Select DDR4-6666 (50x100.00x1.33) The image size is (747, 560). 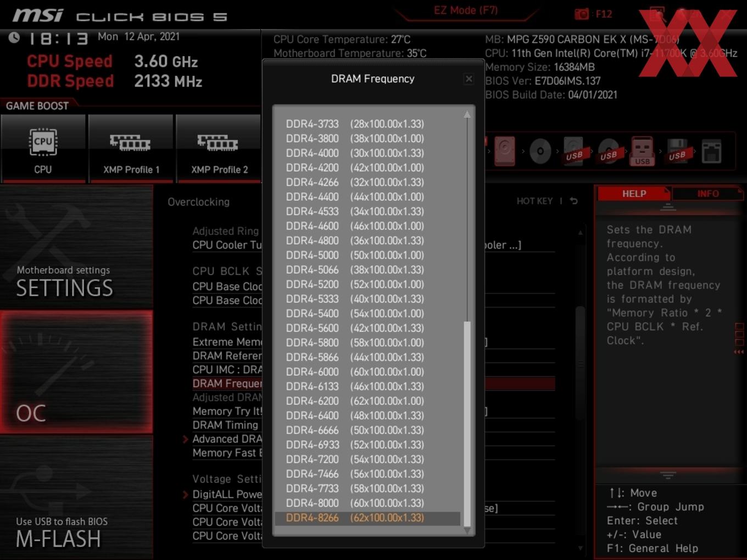click(x=367, y=430)
